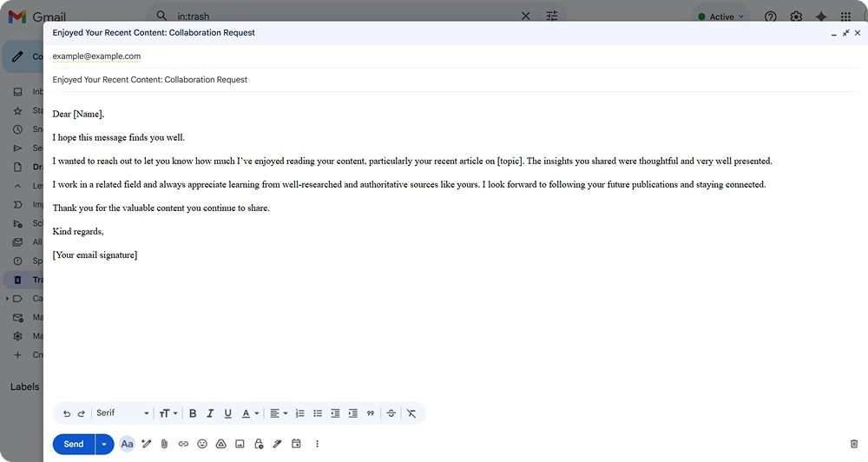Insert files using Google Drive
This screenshot has height=462, width=868.
click(220, 444)
